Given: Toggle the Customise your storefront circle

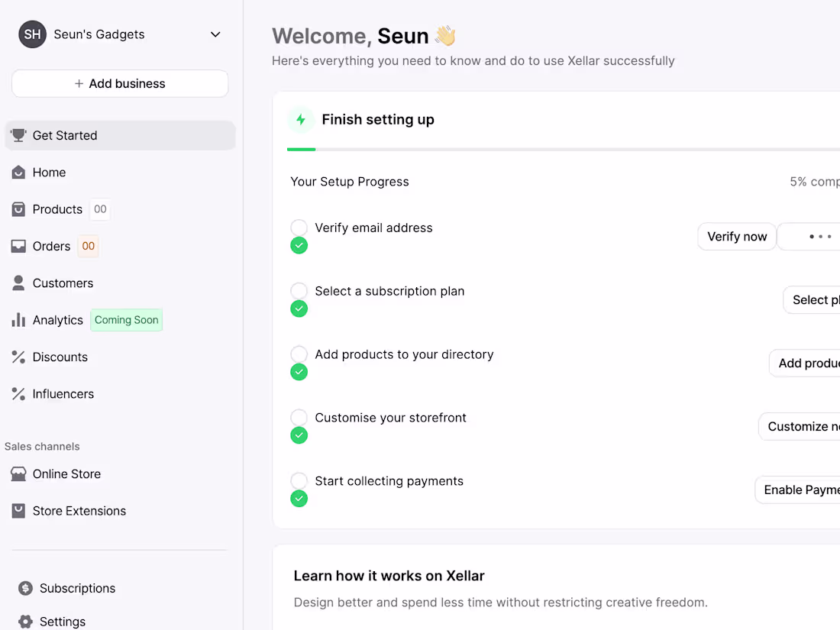Looking at the screenshot, I should point(299,418).
